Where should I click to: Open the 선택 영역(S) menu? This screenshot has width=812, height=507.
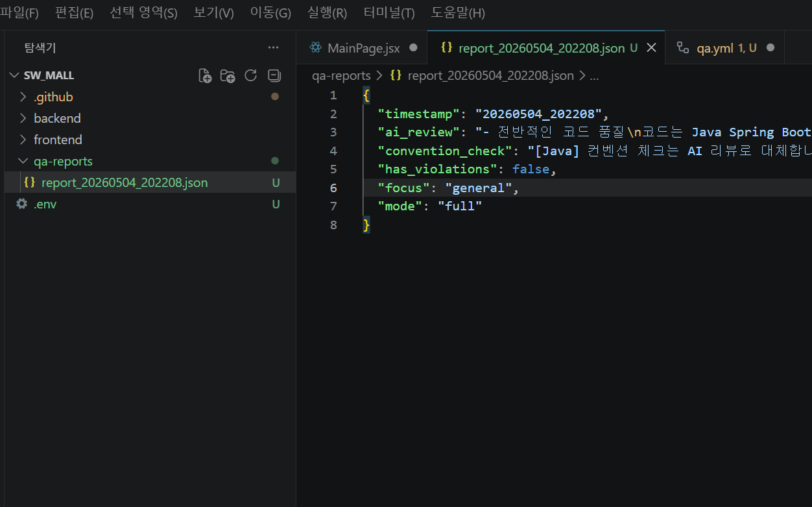(143, 13)
